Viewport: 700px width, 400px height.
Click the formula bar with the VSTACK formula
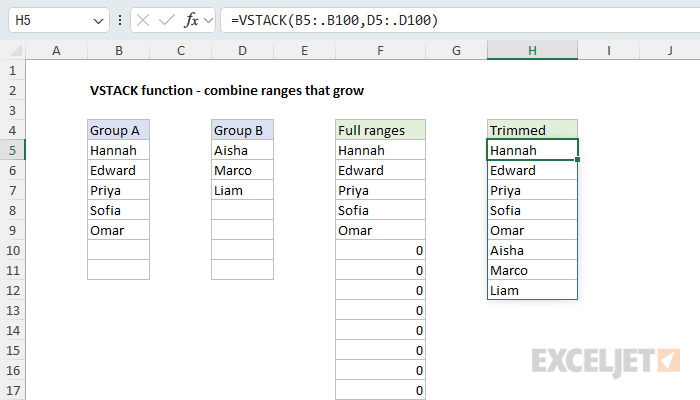460,20
